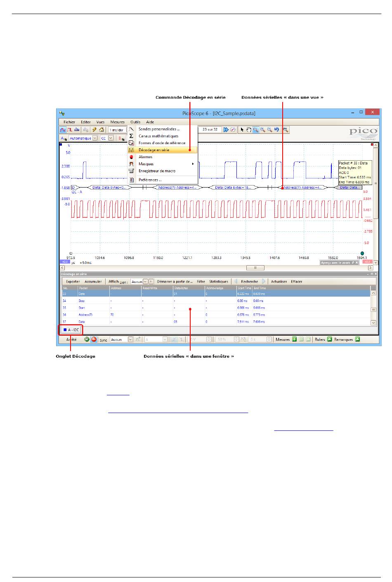This screenshot has width=392, height=582.
Task: Click the zoom out magnifier
Action: tap(269, 130)
